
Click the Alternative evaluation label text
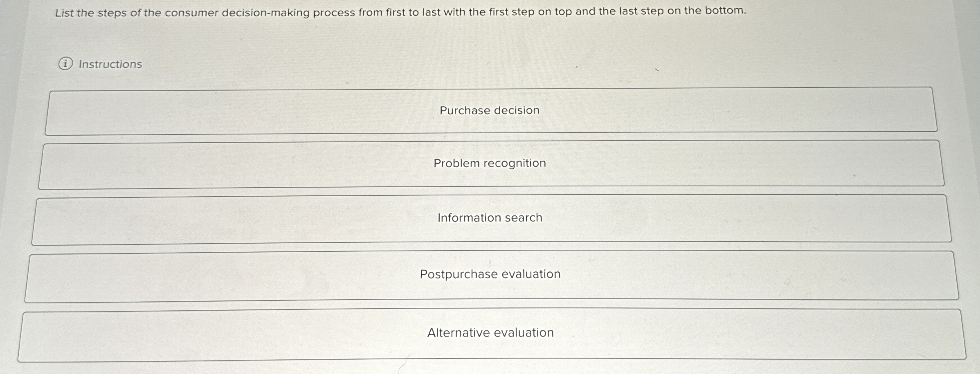click(490, 332)
